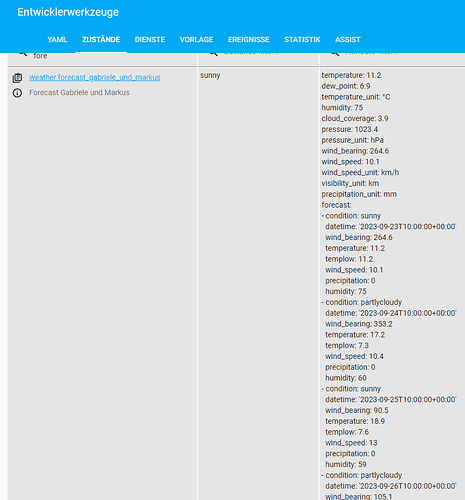Select 'temperature: 18.9' line
This screenshot has height=500, width=465.
click(x=355, y=421)
